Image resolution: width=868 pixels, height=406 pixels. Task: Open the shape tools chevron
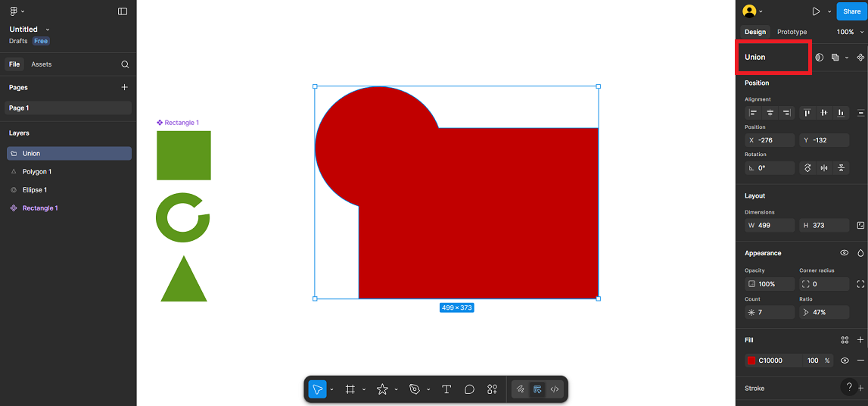(397, 389)
